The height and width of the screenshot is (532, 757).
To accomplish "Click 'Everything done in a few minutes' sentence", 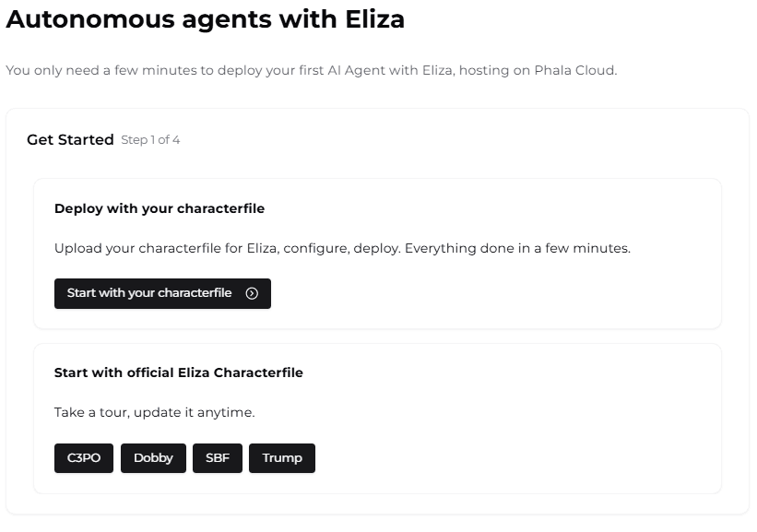I will [x=517, y=249].
